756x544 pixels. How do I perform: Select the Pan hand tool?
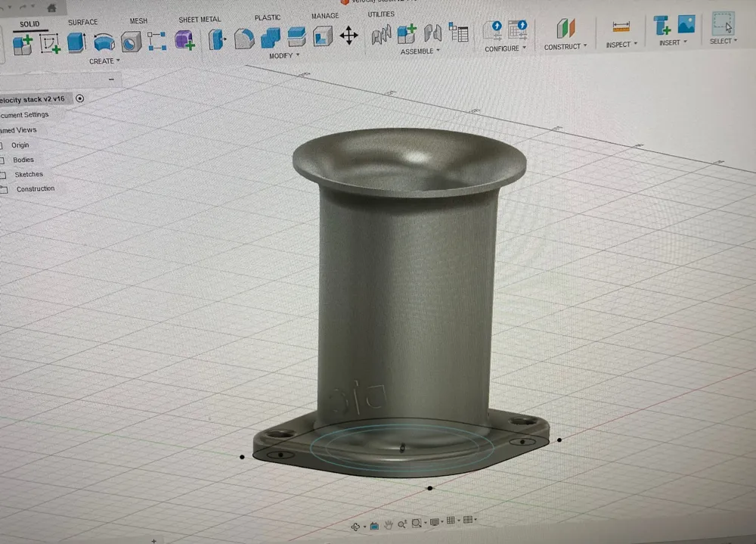point(388,524)
